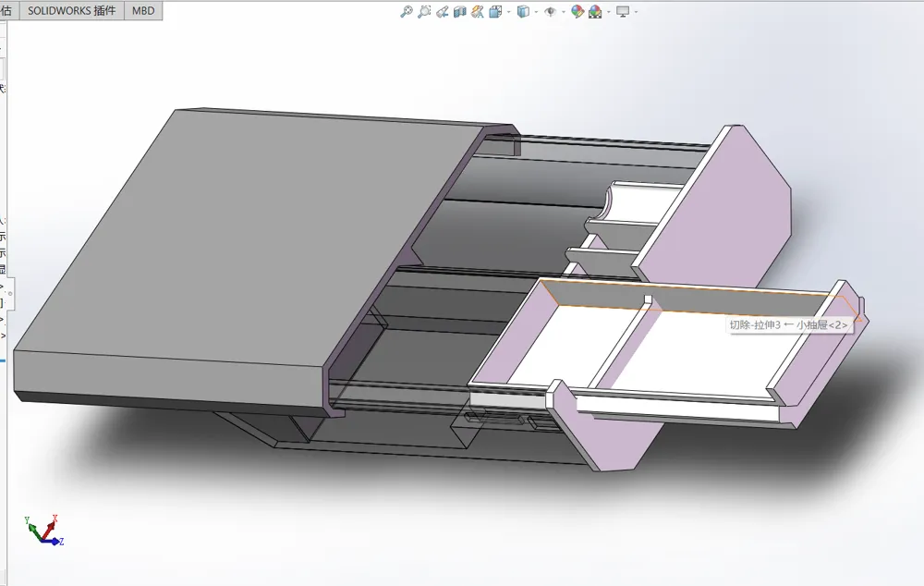Image resolution: width=924 pixels, height=586 pixels.
Task: Click the Previous View icon
Action: tap(443, 12)
